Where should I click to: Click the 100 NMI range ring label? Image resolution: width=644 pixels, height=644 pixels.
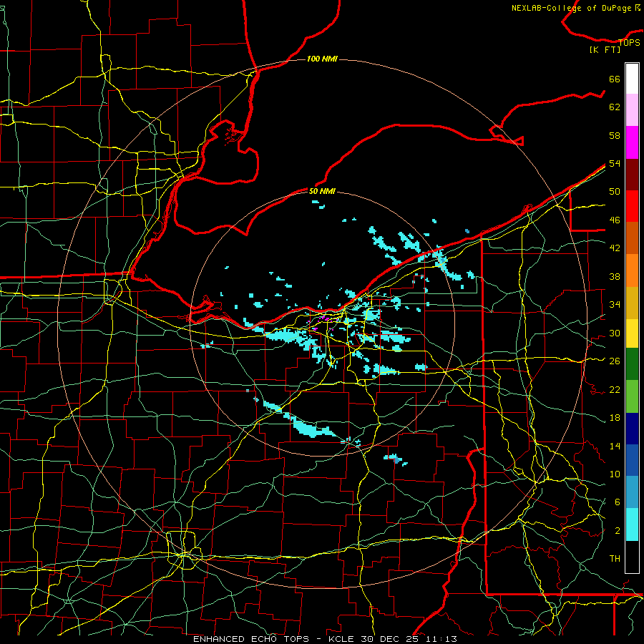[322, 59]
